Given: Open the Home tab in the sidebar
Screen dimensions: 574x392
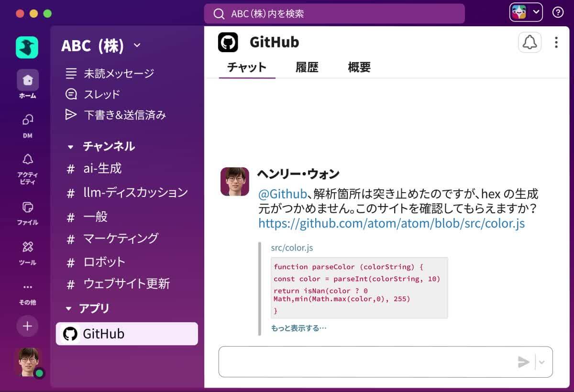Looking at the screenshot, I should 27,82.
